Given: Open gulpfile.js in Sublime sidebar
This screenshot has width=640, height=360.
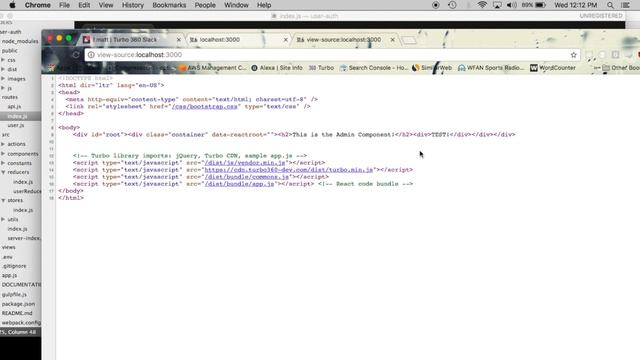Looking at the screenshot, I should pyautogui.click(x=14, y=294).
